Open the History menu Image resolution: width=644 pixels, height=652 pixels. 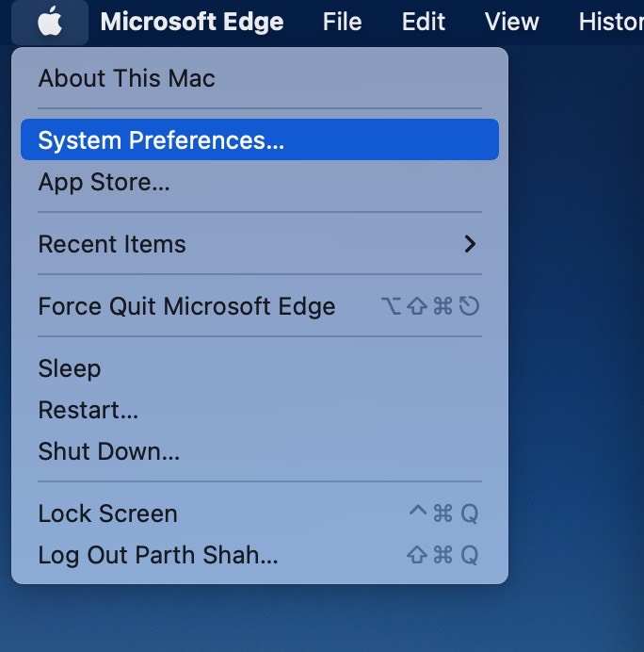coord(611,22)
